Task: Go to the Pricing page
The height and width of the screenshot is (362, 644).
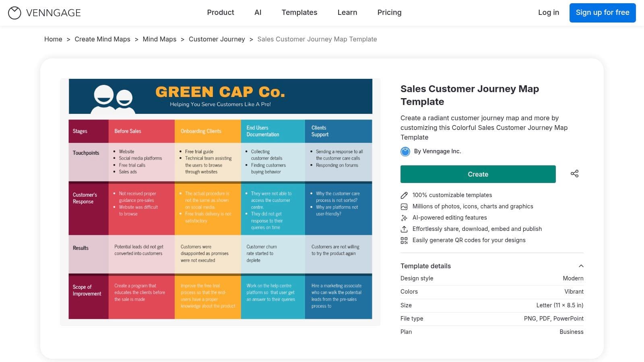Action: coord(389,12)
